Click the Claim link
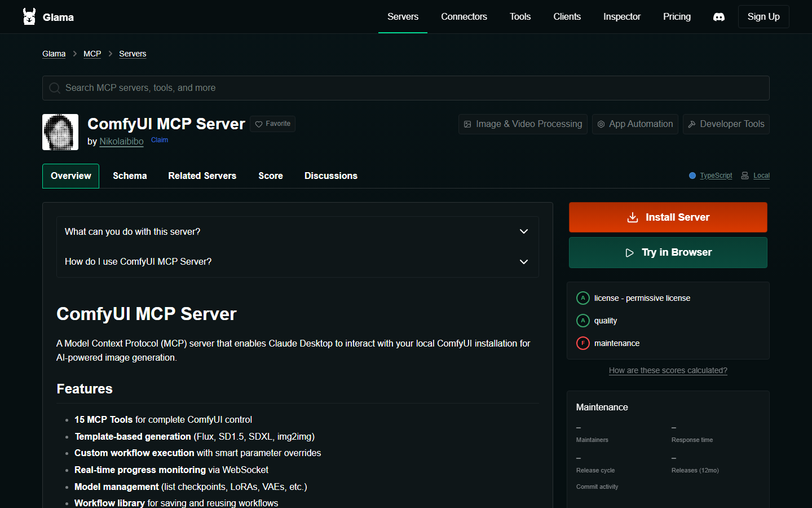The height and width of the screenshot is (508, 812). pos(160,140)
